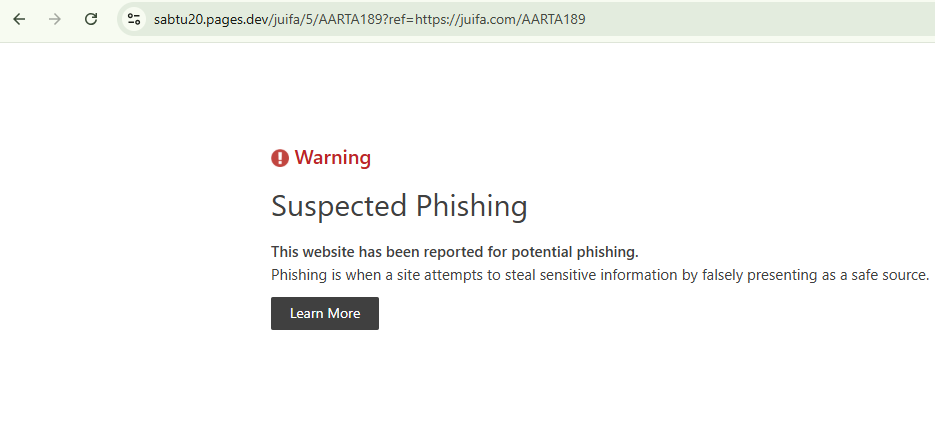Image resolution: width=935 pixels, height=442 pixels.
Task: Click the browser Back arrow
Action: pos(19,19)
